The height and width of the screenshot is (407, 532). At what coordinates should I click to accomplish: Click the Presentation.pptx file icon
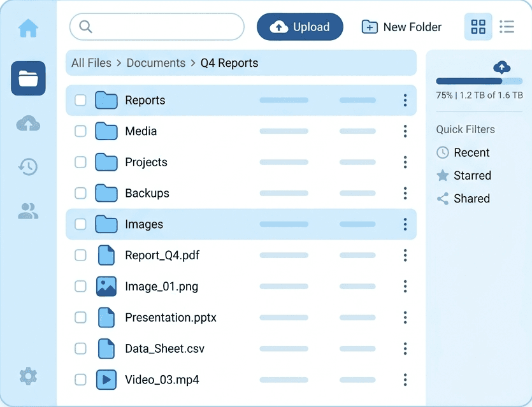point(106,317)
